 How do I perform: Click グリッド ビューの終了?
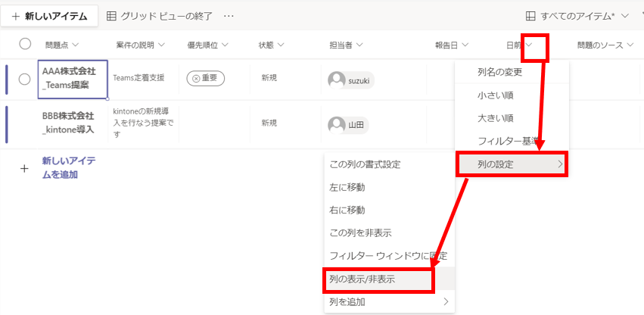pyautogui.click(x=160, y=17)
